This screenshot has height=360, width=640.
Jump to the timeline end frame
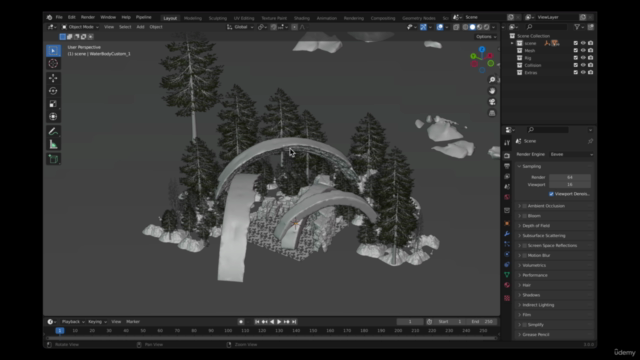coord(294,322)
